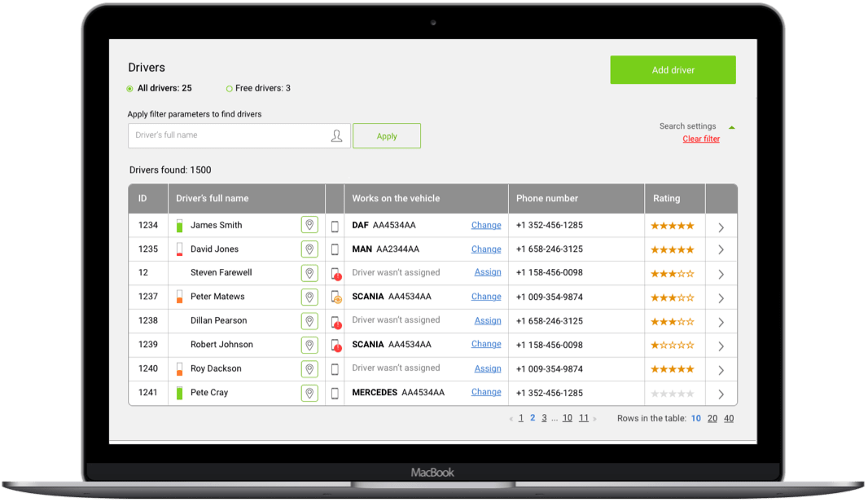Jump to page 11
Screen dimensions: 868x502
click(584, 418)
